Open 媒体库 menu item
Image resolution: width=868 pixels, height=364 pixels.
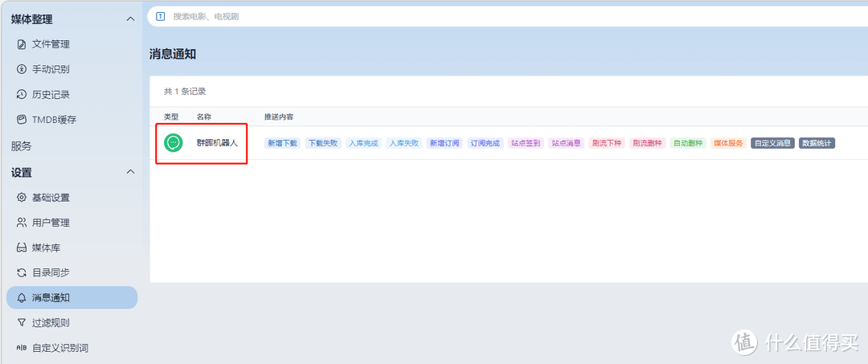point(72,247)
